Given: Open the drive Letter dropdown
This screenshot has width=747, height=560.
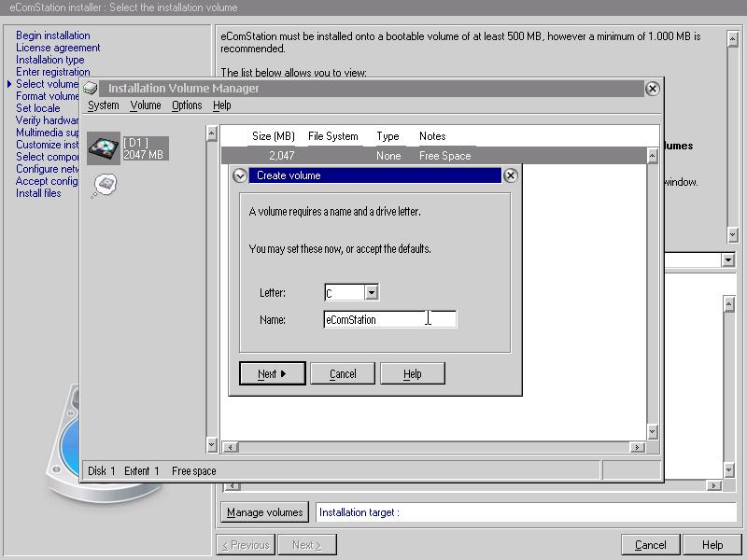Looking at the screenshot, I should pyautogui.click(x=372, y=292).
